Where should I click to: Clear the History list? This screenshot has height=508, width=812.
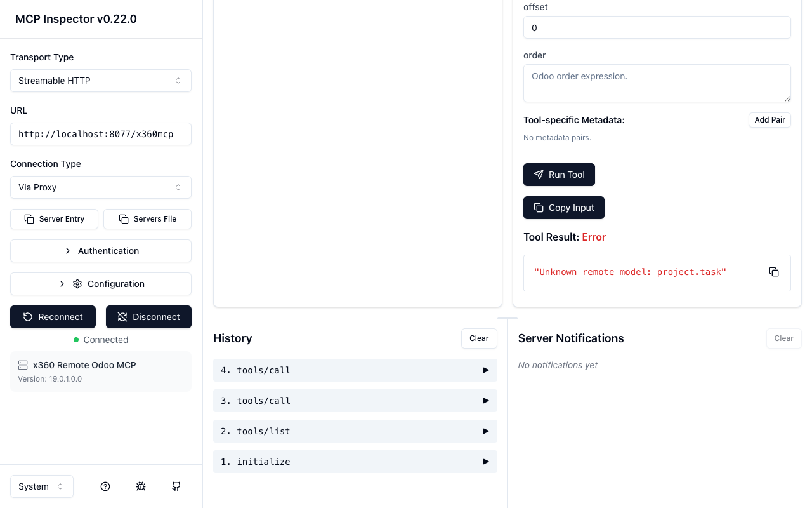[x=479, y=338]
